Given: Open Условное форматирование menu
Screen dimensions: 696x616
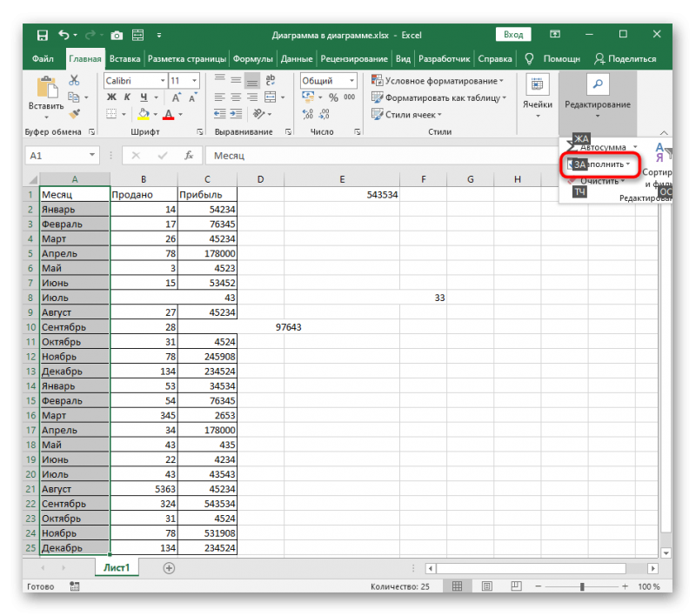Looking at the screenshot, I should tap(438, 81).
